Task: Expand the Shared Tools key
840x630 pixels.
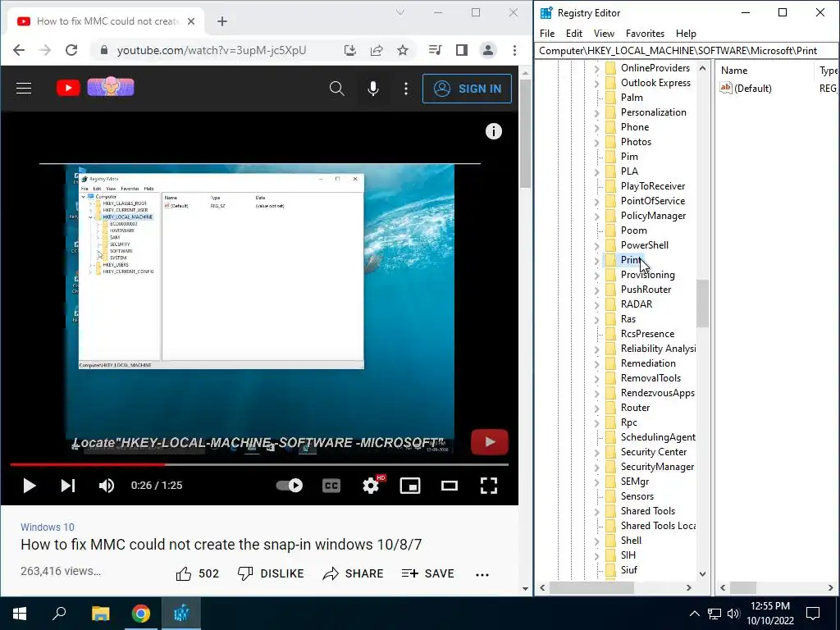Action: [x=597, y=512]
